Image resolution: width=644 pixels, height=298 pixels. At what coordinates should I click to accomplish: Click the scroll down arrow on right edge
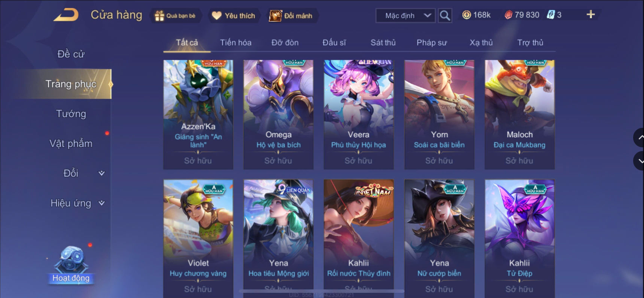pos(640,161)
